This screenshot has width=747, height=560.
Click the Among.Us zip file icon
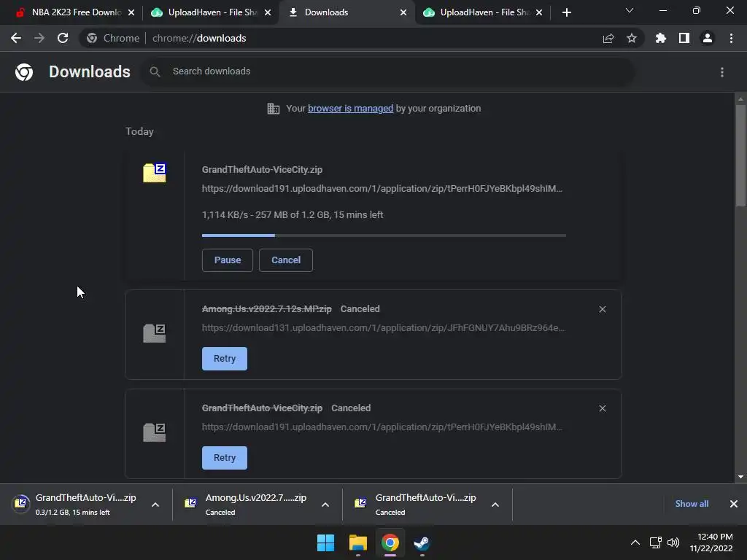(155, 332)
